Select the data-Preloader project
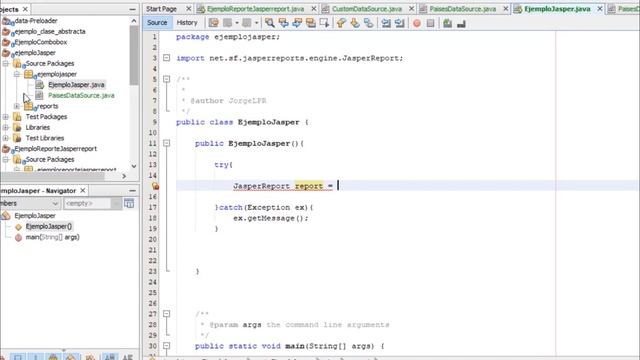The image size is (640, 360). click(36, 20)
